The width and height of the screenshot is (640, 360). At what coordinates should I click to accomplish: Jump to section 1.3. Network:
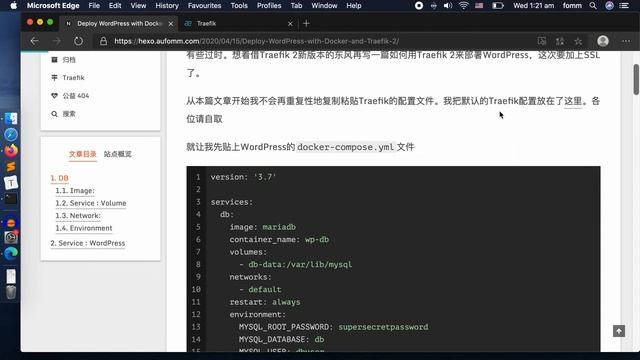(78, 216)
